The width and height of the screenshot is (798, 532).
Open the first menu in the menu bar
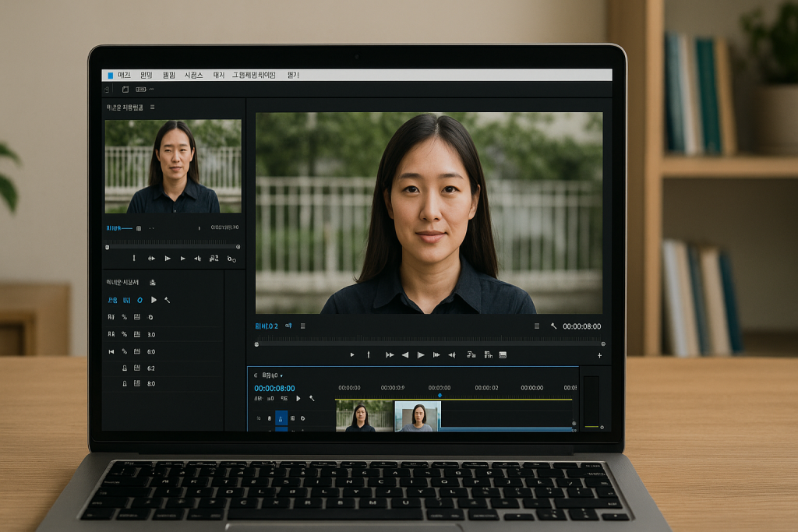tap(125, 76)
